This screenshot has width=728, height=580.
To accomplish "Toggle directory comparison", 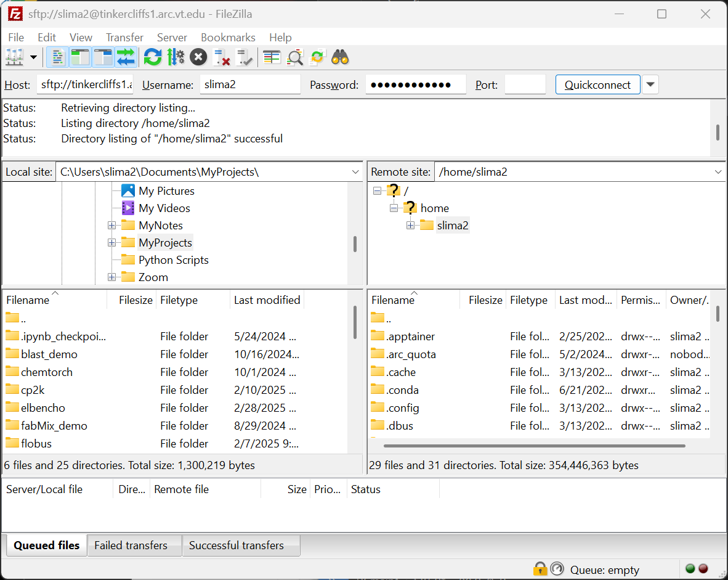I will click(295, 57).
